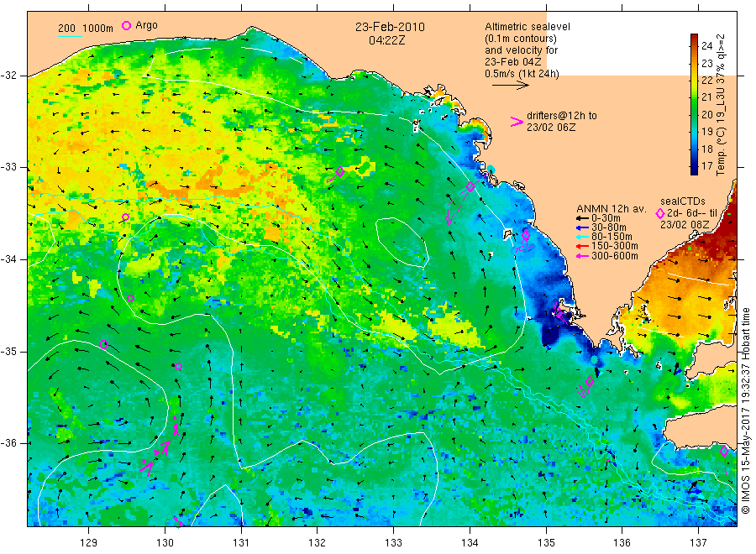Viewport: 756px width, 554px height.
Task: Click the 0.5m/s velocity reference arrow
Action: point(511,86)
